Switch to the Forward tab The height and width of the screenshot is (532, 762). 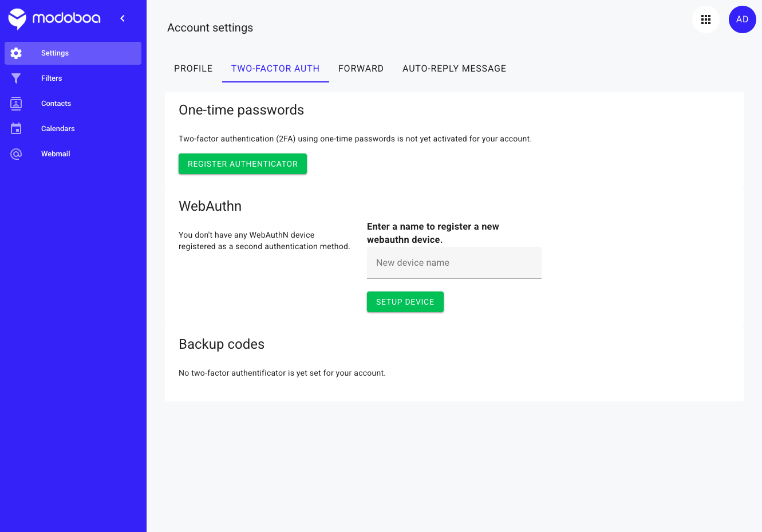click(361, 69)
